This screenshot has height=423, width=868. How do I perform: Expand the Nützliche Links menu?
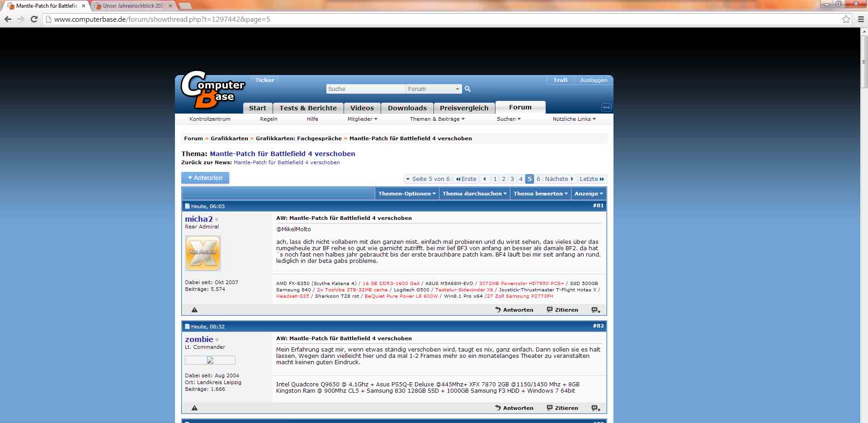coord(574,119)
